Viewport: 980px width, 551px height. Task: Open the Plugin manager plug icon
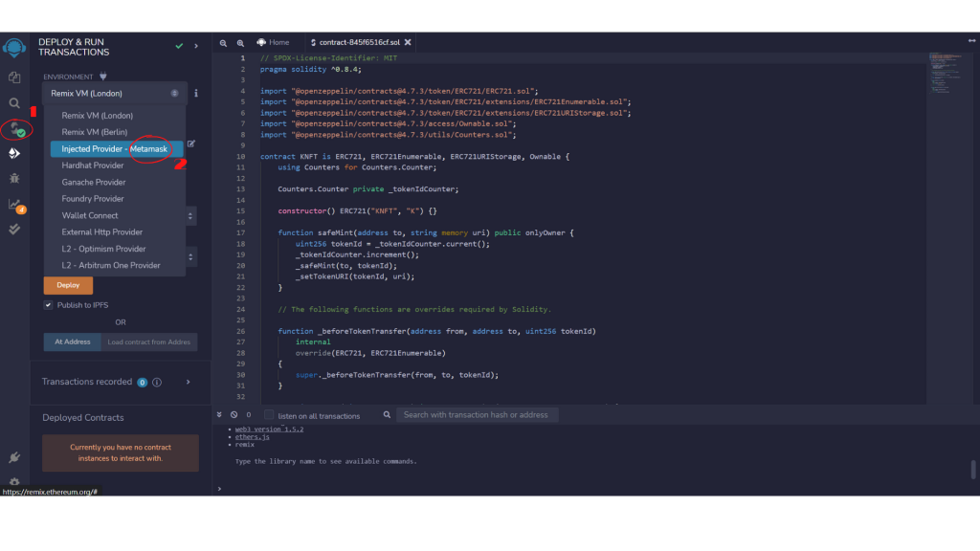(14, 458)
